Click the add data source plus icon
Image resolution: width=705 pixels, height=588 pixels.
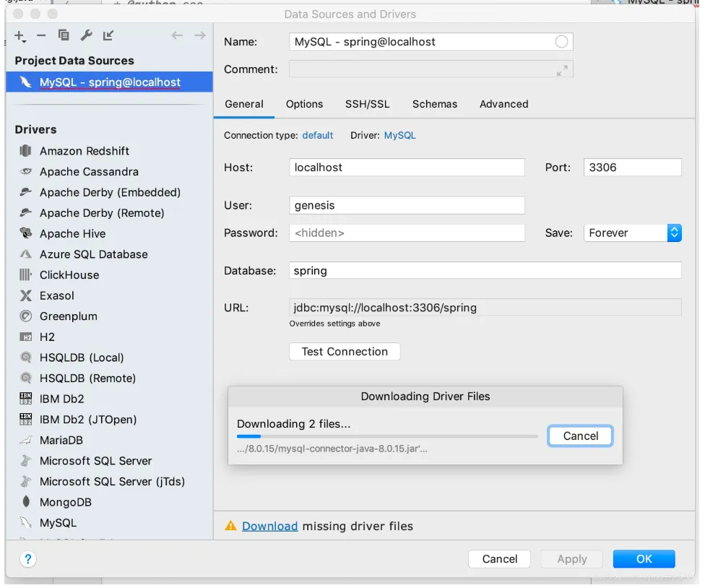pos(20,35)
